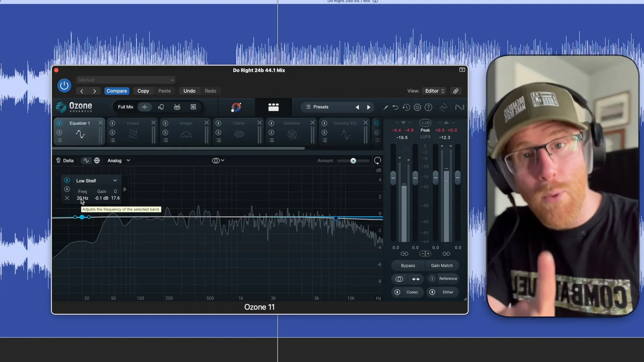This screenshot has height=362, width=644.
Task: Click the Ozone undo arrow icon
Action: (x=395, y=107)
